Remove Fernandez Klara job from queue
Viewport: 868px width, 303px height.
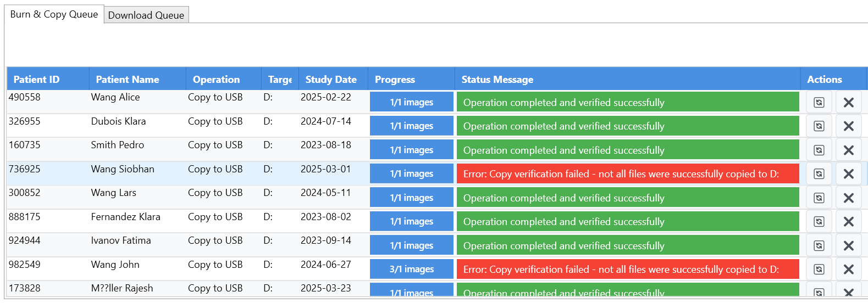click(x=848, y=222)
